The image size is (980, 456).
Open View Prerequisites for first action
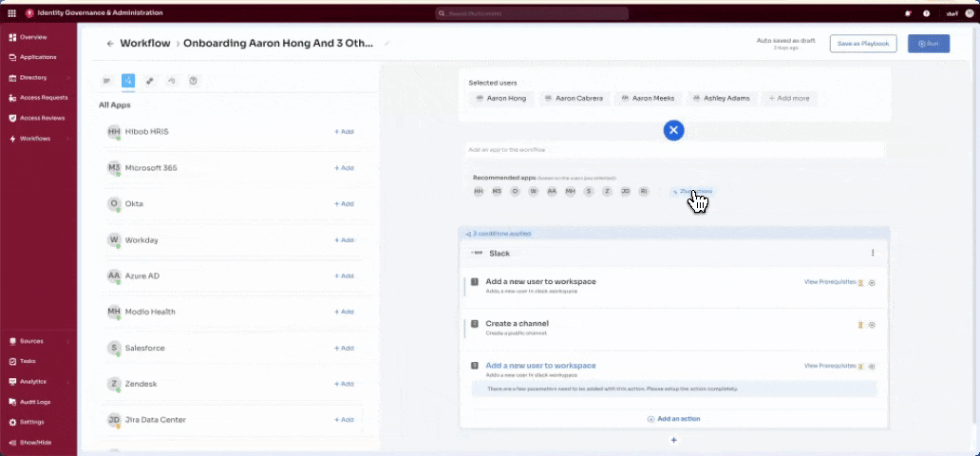pyautogui.click(x=829, y=282)
